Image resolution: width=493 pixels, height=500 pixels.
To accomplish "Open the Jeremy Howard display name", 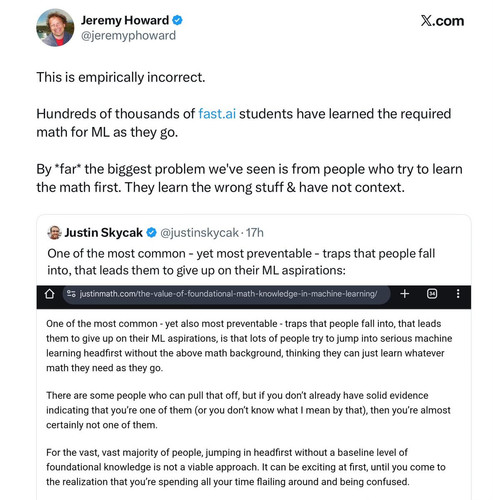I will tap(125, 20).
